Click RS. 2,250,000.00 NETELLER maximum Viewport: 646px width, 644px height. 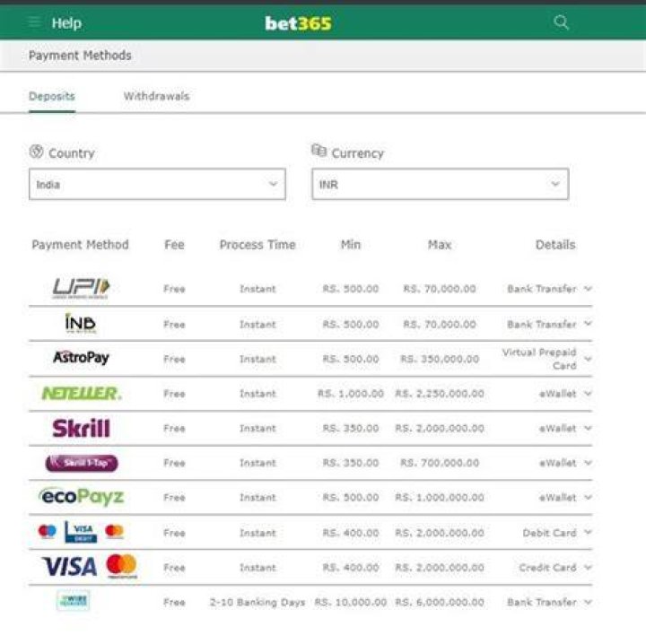click(440, 394)
